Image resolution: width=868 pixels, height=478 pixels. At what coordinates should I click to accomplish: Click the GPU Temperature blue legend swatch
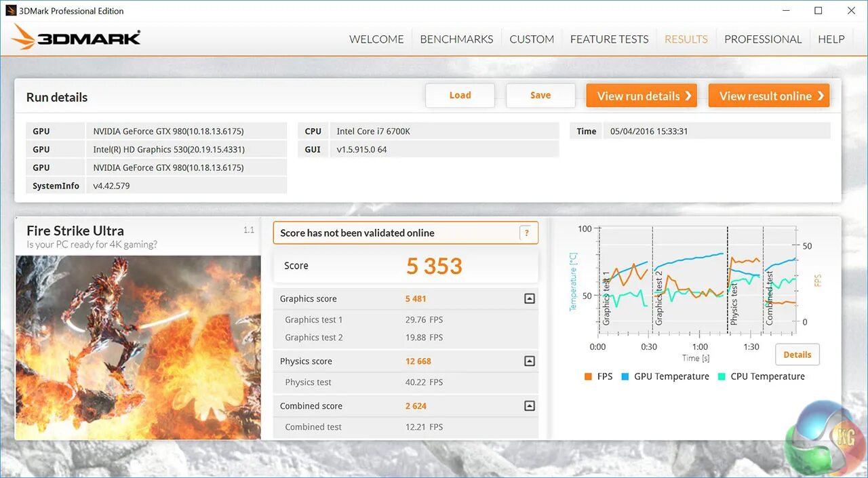(x=625, y=376)
